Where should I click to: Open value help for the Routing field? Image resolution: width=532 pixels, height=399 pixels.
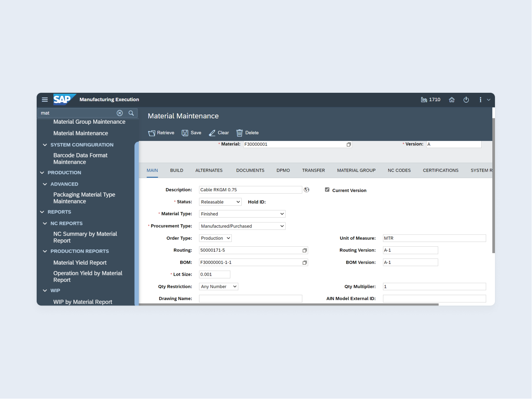tap(304, 250)
